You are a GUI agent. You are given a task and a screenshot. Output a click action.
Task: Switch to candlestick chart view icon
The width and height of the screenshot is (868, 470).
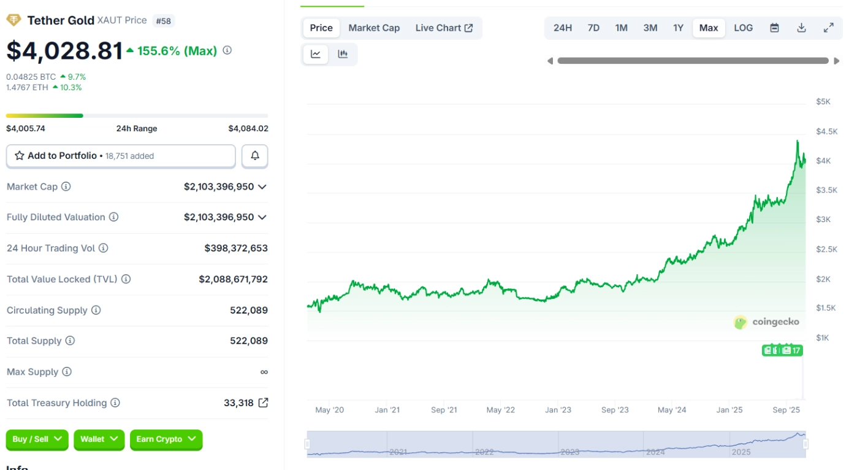click(343, 54)
